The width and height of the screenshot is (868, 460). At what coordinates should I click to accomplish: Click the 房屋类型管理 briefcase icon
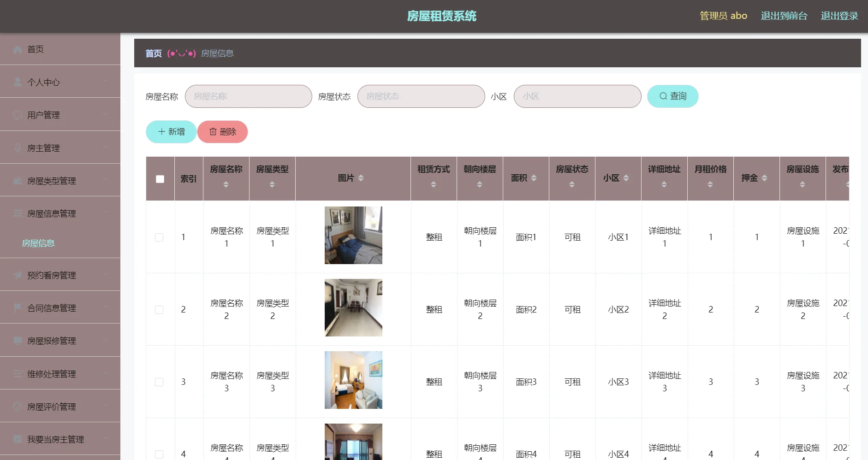click(17, 181)
